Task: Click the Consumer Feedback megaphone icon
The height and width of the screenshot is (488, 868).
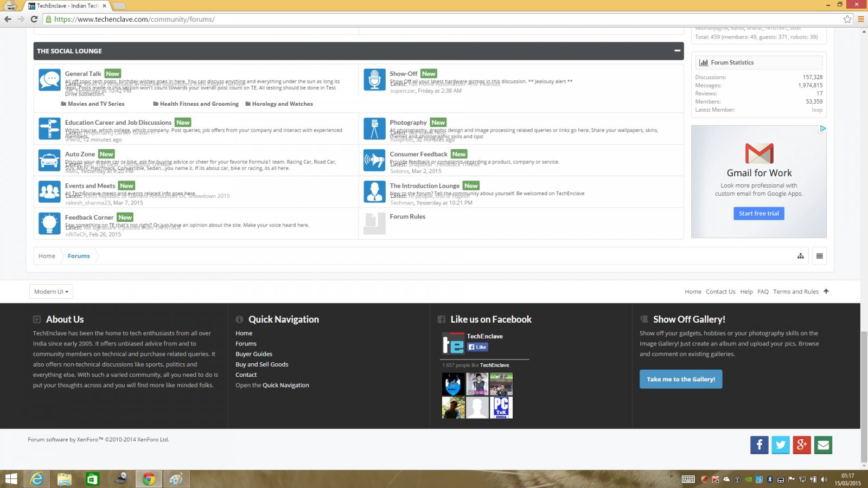Action: coord(374,160)
